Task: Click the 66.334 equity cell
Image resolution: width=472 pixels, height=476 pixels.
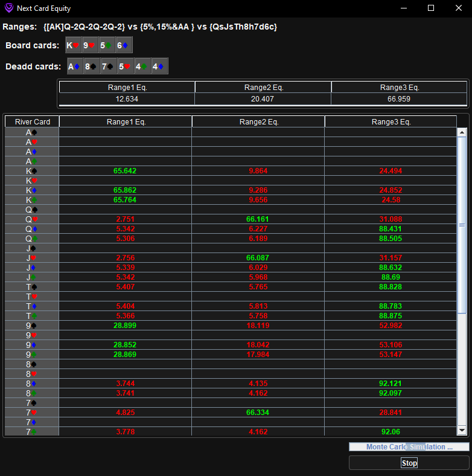Action: 258,413
